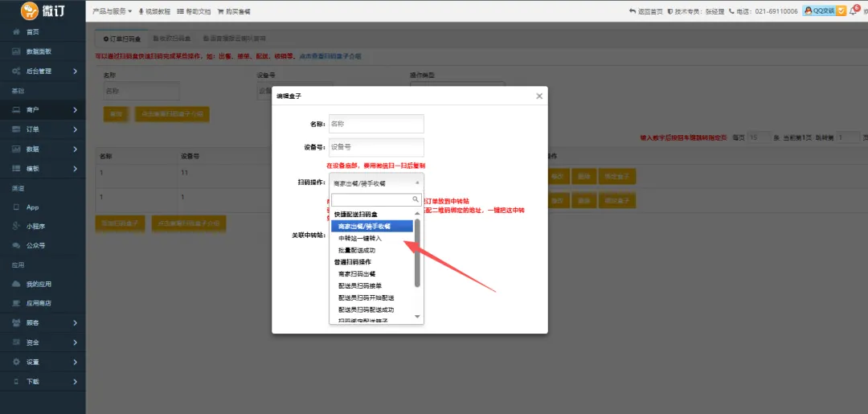Collapse the 扫码操作 dropdown
This screenshot has height=414, width=868.
coord(376,182)
